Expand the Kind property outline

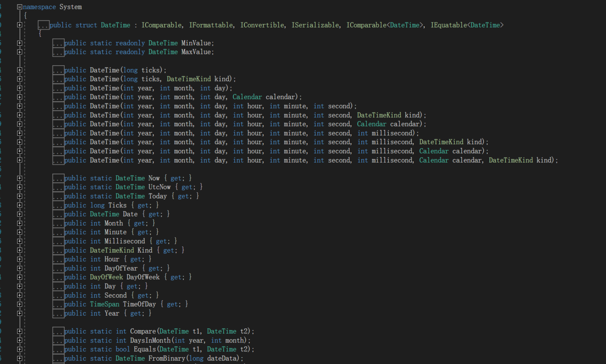click(19, 250)
